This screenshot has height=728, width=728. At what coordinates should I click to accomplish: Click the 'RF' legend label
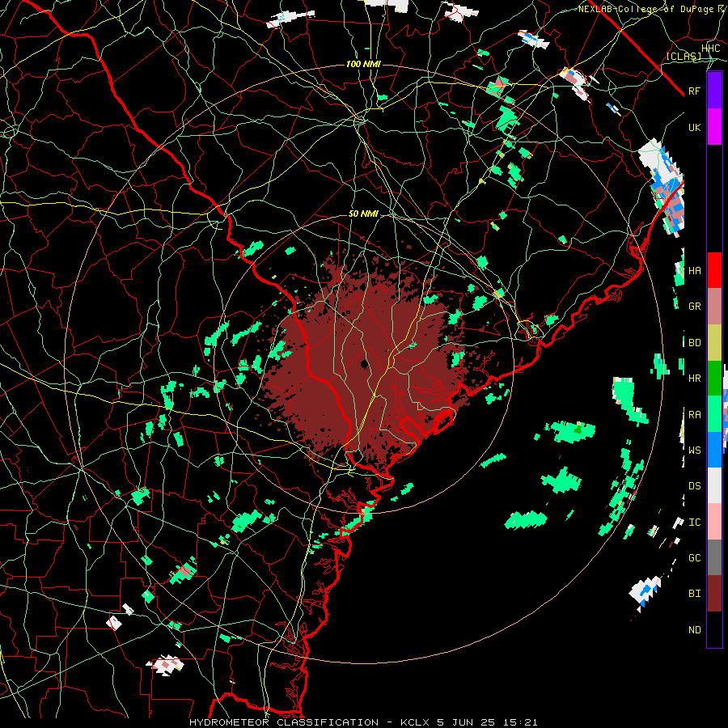695,91
